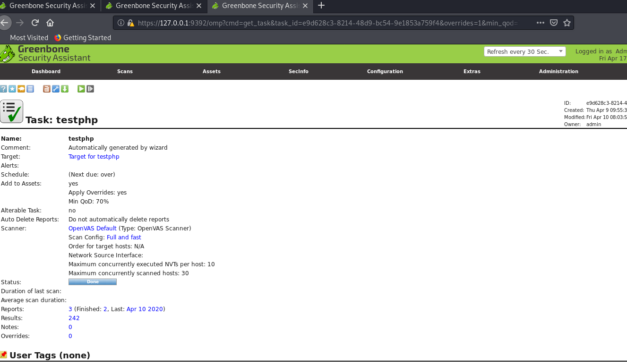Open the Administration menu
This screenshot has width=627, height=364.
tap(558, 71)
